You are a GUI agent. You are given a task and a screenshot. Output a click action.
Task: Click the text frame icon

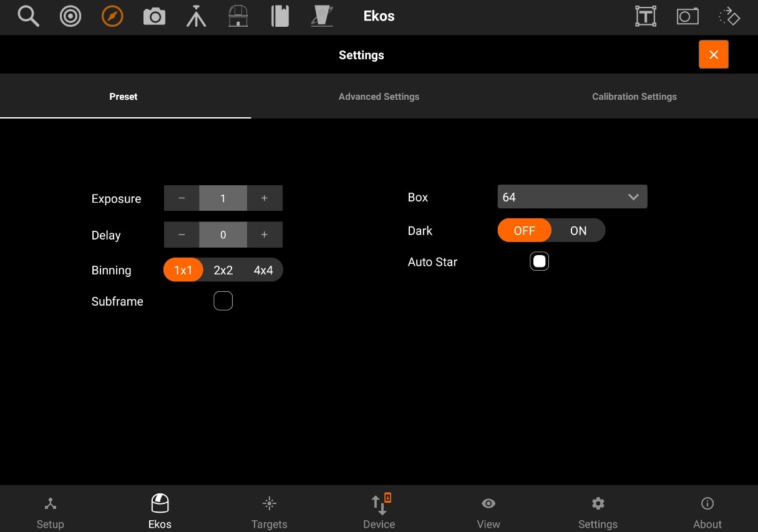pos(646,16)
